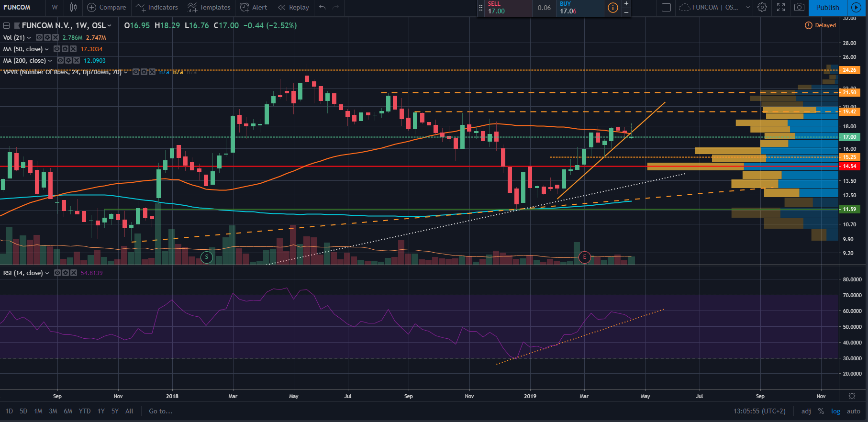Click the S split marker on chart
Screen dimensions: 868x422
pyautogui.click(x=206, y=257)
